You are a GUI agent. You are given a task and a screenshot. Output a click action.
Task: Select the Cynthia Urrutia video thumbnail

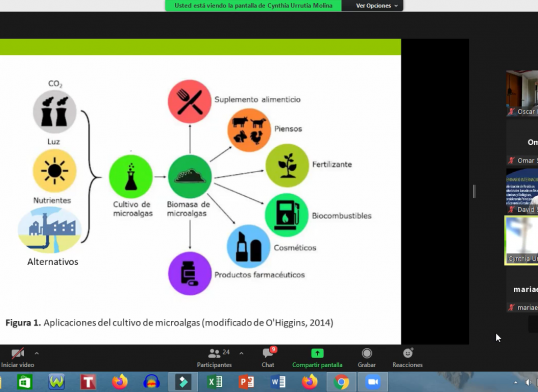tap(522, 240)
